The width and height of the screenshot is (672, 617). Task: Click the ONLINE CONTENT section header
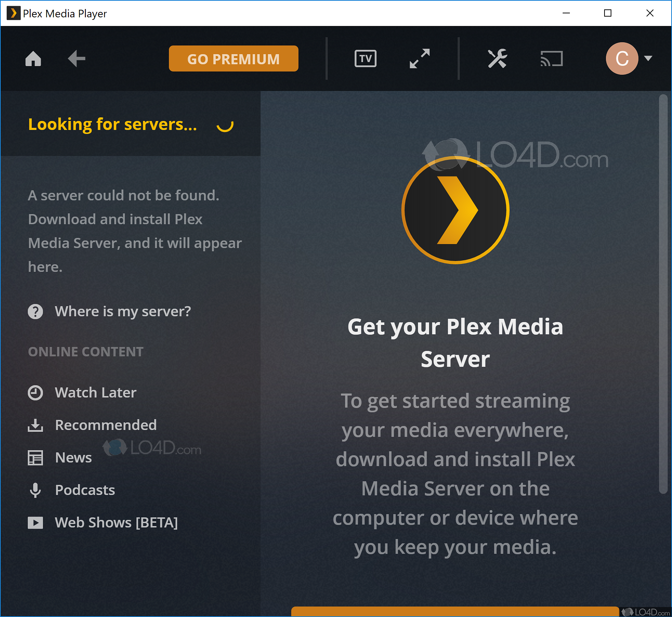pyautogui.click(x=86, y=352)
